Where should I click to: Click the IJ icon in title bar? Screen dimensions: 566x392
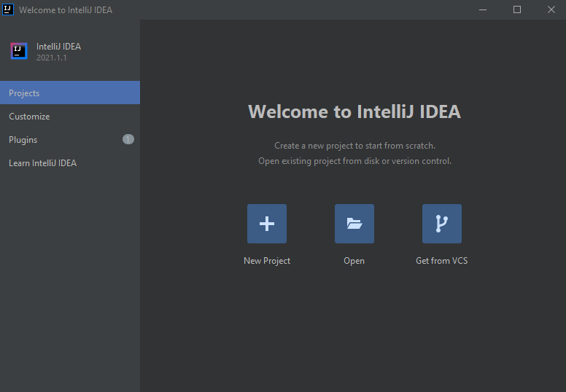(x=8, y=9)
